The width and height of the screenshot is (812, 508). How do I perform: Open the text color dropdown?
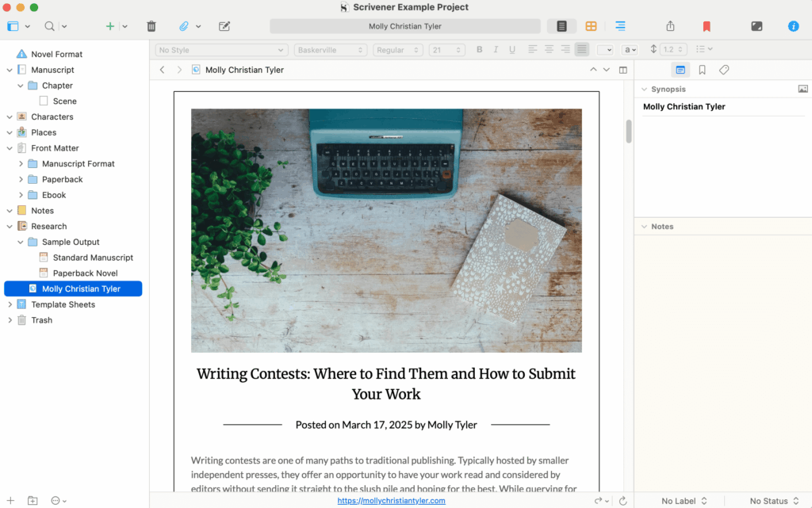tap(605, 50)
